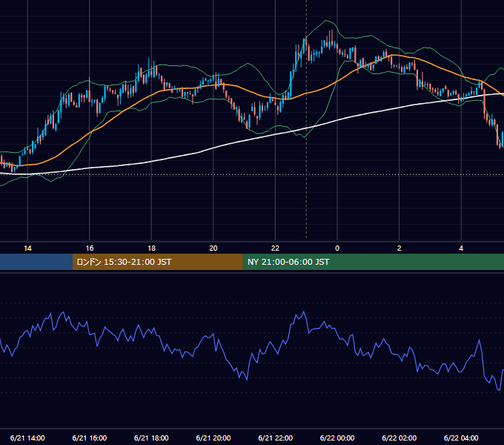Click the 6/22 04:00 date label
Image resolution: width=504 pixels, height=445 pixels.
[461, 438]
